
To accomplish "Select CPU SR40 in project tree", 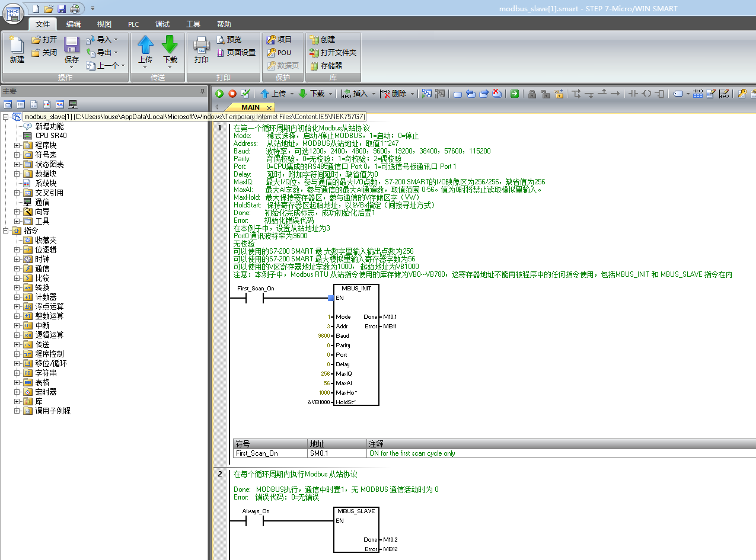I will click(50, 136).
